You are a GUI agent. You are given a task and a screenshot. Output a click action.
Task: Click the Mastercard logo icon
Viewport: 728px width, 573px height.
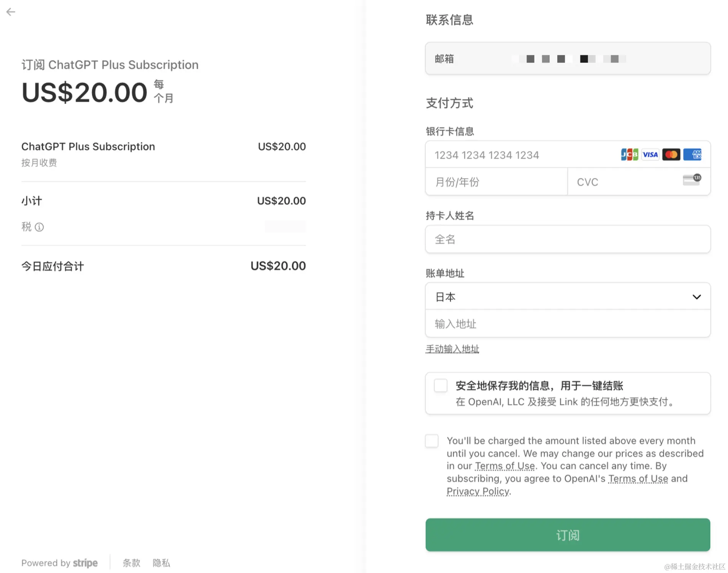click(x=671, y=155)
